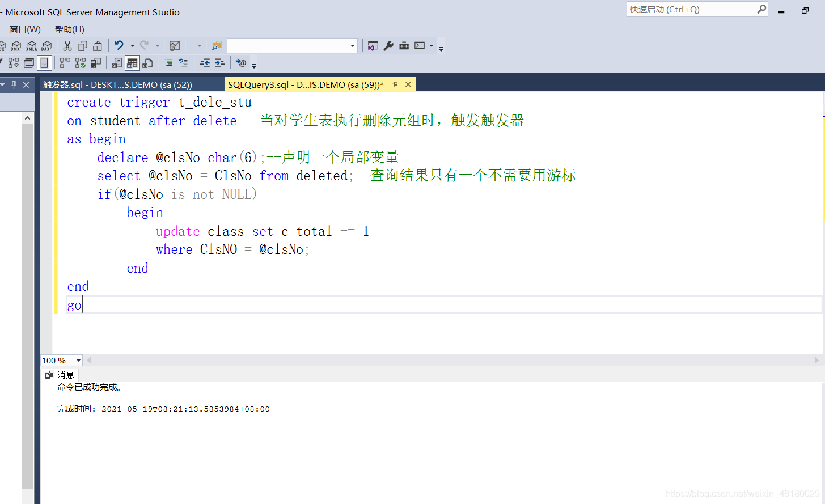
Task: Minimize the Management Studio window
Action: pyautogui.click(x=781, y=11)
